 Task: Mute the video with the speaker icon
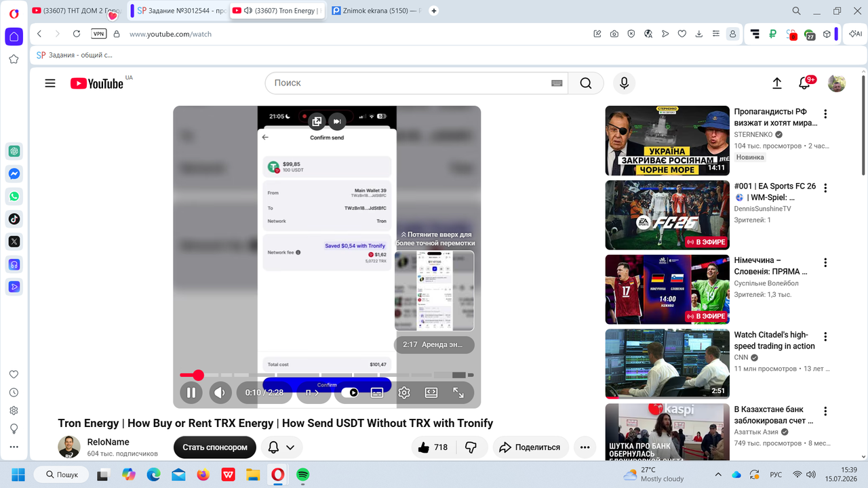click(x=219, y=392)
